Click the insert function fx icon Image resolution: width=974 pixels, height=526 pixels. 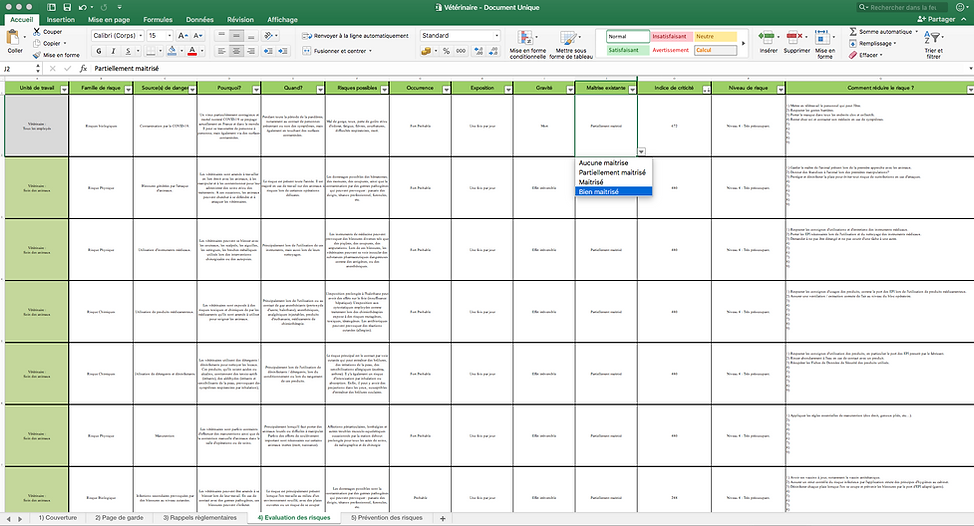click(83, 68)
